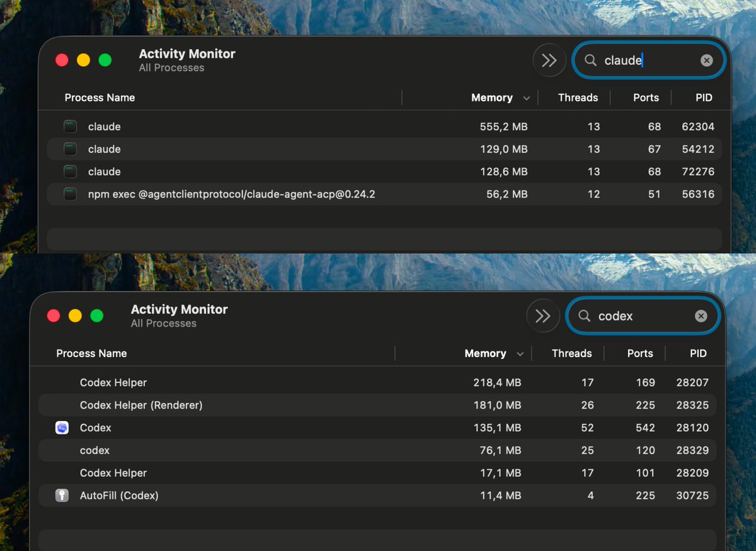Select the claude process name using 129,0 MB
Viewport: 756px width, 551px height.
tap(104, 149)
